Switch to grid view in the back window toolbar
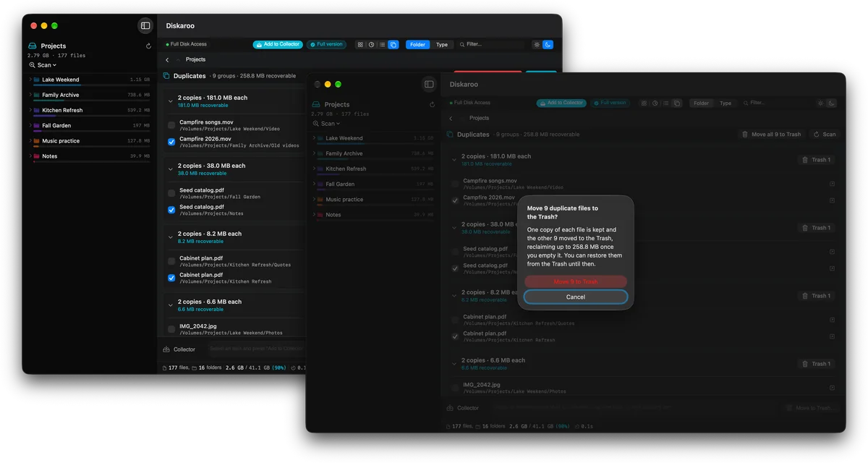The width and height of the screenshot is (868, 463). coord(360,45)
